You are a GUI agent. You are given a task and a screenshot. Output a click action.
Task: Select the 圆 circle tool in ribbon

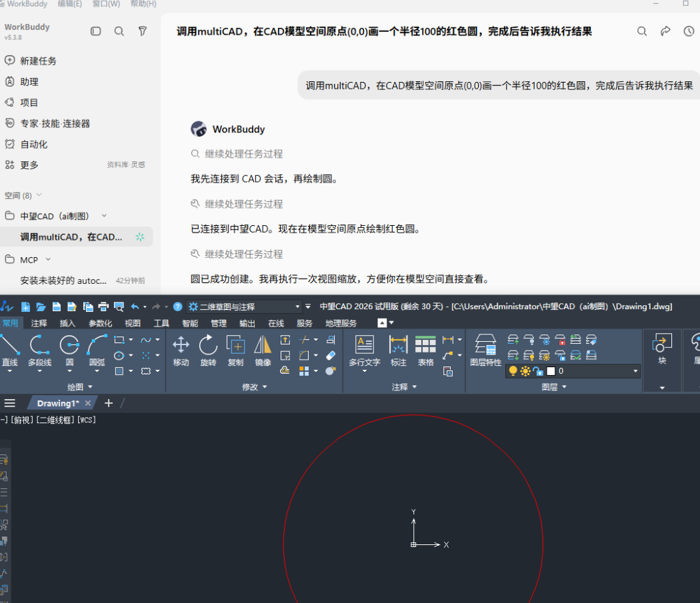[69, 350]
